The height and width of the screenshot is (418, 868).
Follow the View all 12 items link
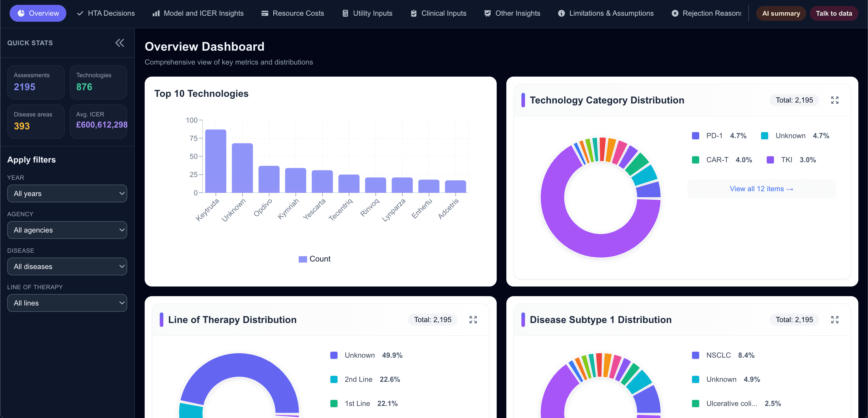pos(761,189)
